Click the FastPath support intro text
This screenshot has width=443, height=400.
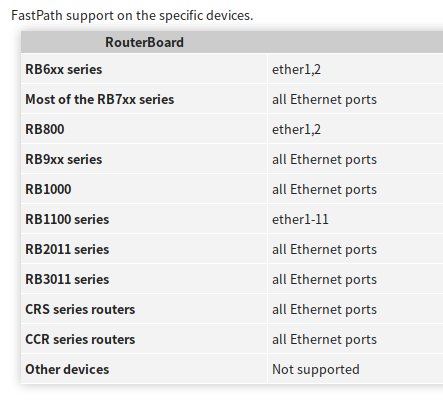click(x=132, y=15)
